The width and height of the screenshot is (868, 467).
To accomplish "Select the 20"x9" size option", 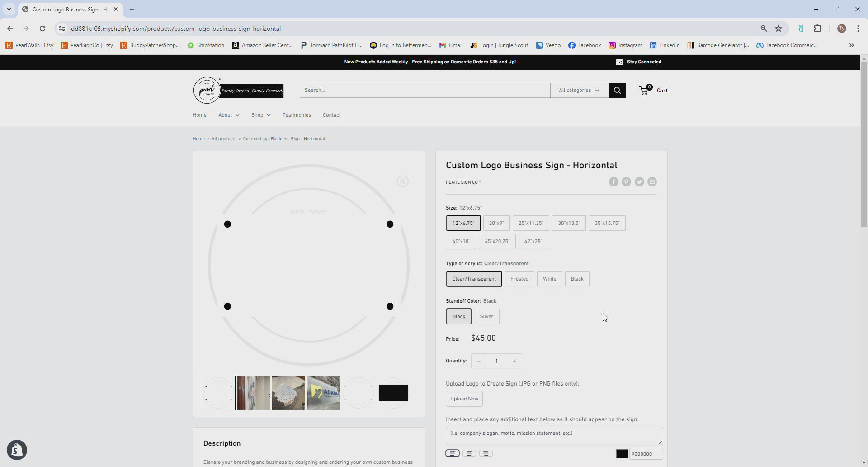I will click(496, 223).
